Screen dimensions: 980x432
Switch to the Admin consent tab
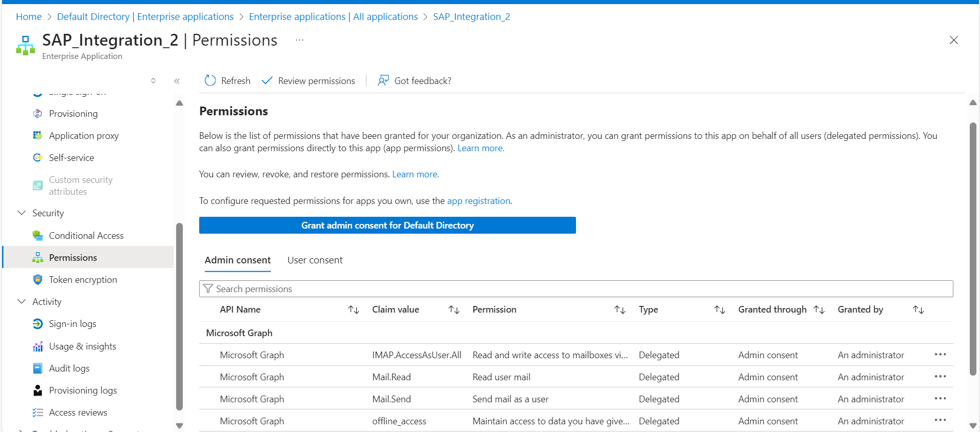point(238,260)
